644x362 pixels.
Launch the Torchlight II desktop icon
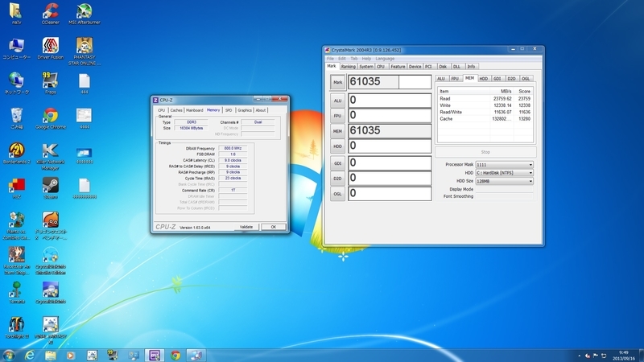point(17,327)
